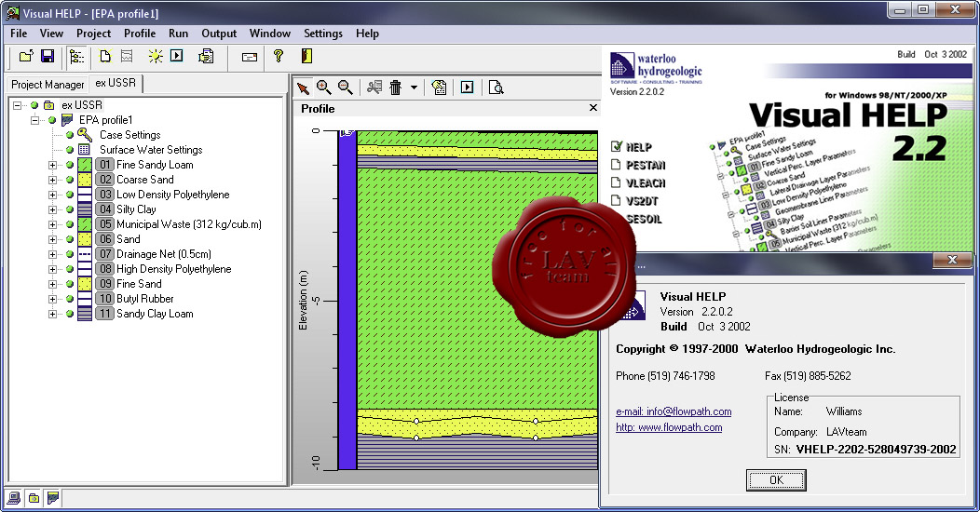Click the e-mail info@flowpath.com link

tap(674, 411)
